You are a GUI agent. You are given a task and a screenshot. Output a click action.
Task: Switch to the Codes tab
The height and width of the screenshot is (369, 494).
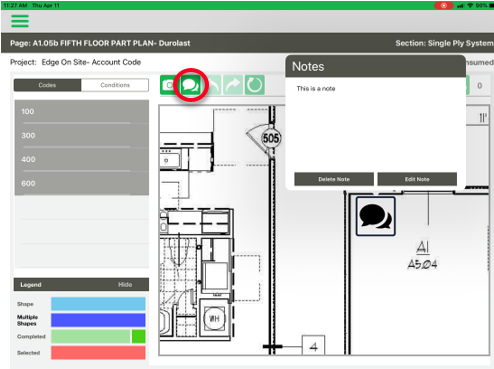coord(47,85)
